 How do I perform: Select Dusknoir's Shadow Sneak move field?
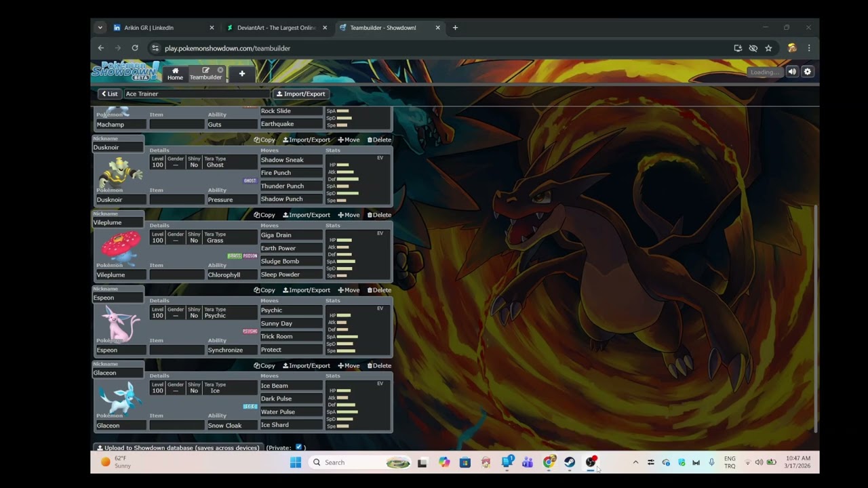[x=291, y=160]
